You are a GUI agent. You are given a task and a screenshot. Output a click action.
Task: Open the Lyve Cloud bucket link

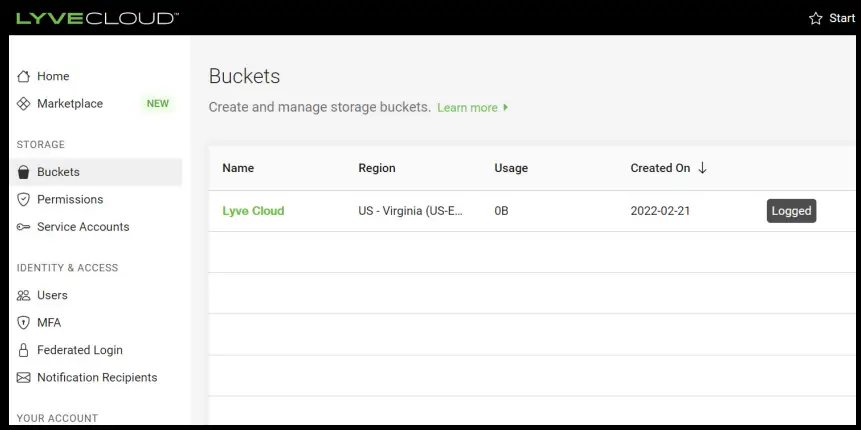tap(253, 211)
